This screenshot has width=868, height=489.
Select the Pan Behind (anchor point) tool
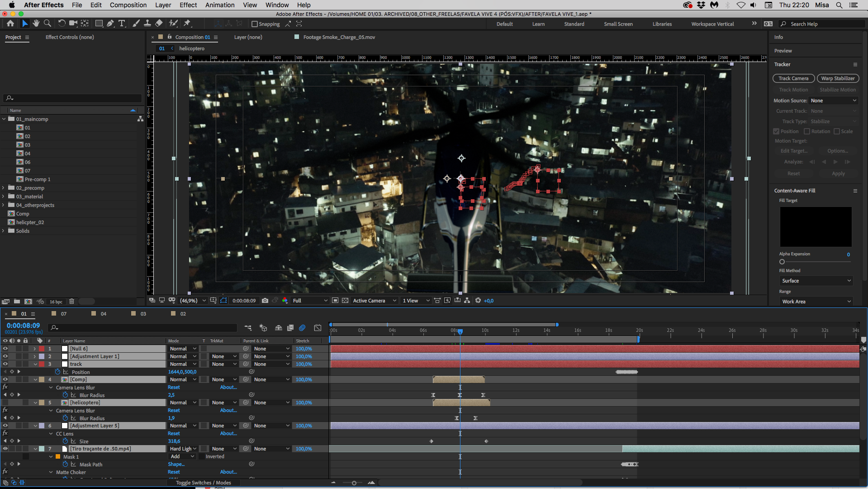[85, 24]
